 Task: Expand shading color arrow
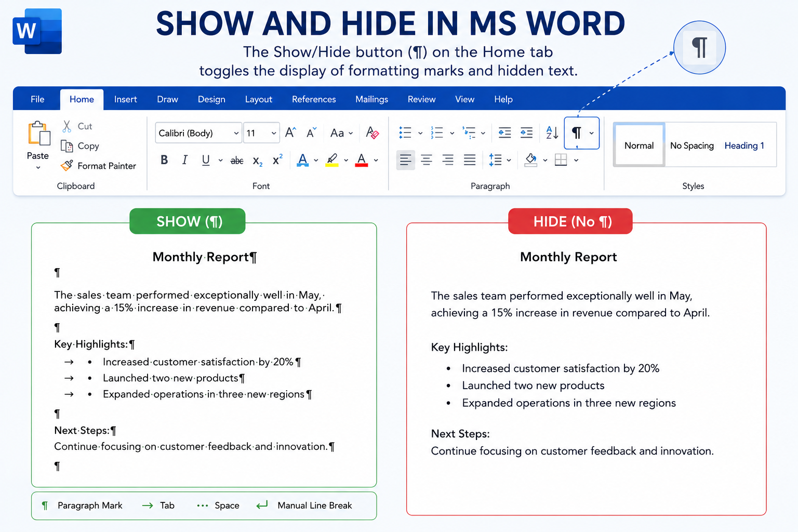(x=545, y=161)
